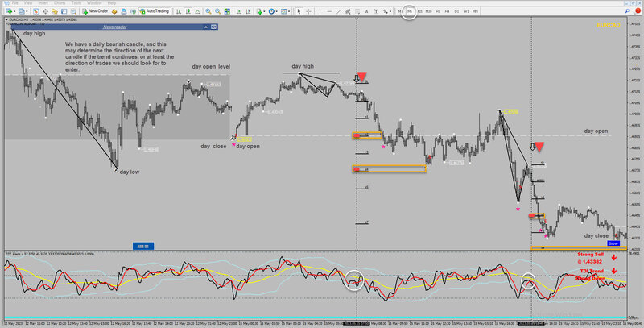The height and width of the screenshot is (328, 644).
Task: Open the indicators list dropdown
Action: pos(260,11)
